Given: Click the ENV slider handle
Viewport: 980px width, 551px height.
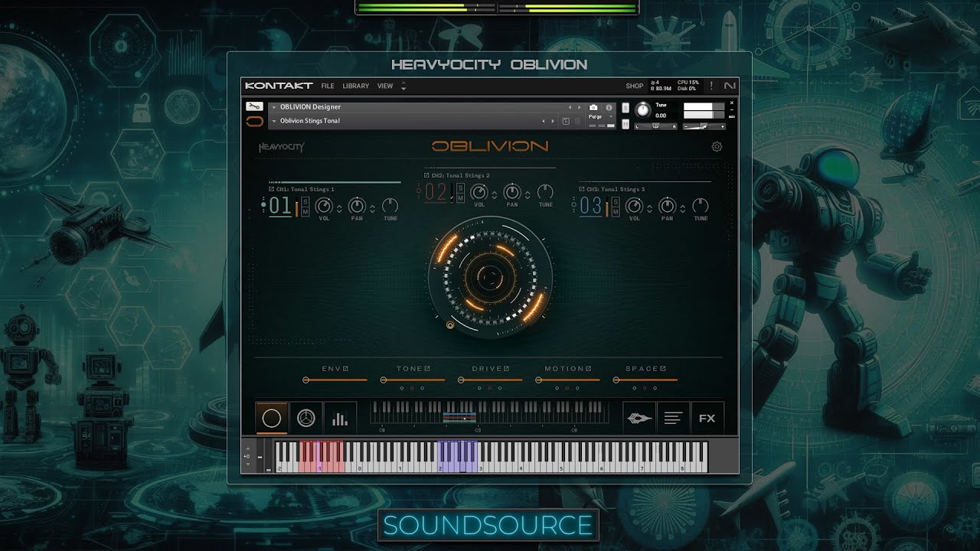Looking at the screenshot, I should pos(306,380).
